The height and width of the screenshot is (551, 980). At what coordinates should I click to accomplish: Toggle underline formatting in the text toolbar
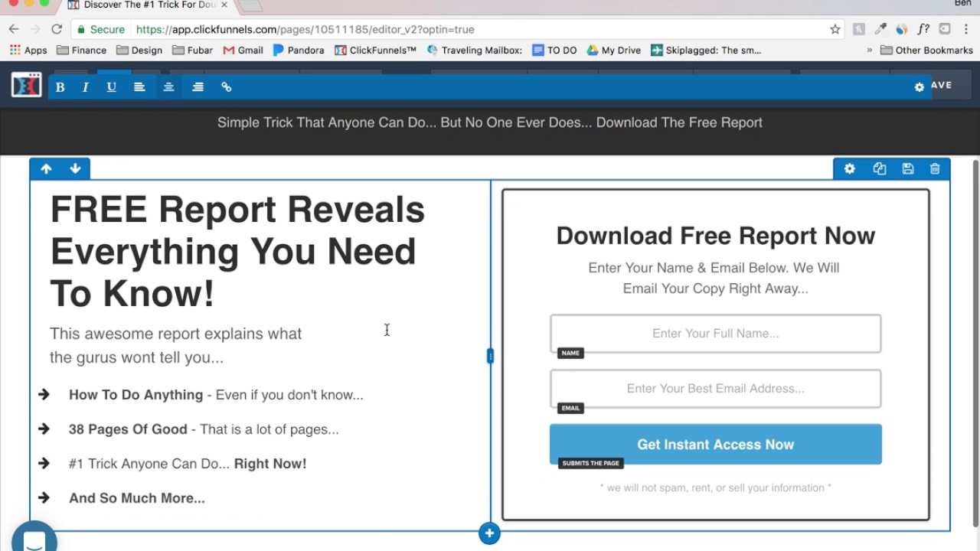tap(111, 87)
